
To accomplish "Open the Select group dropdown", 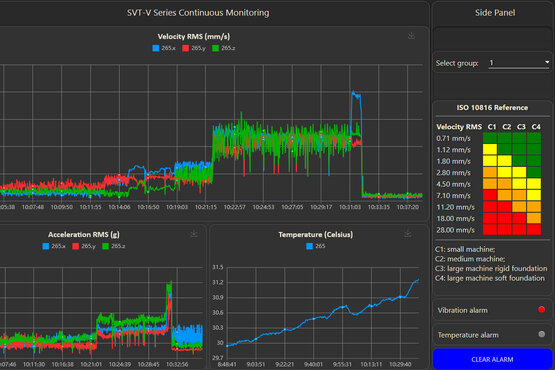I will [519, 63].
